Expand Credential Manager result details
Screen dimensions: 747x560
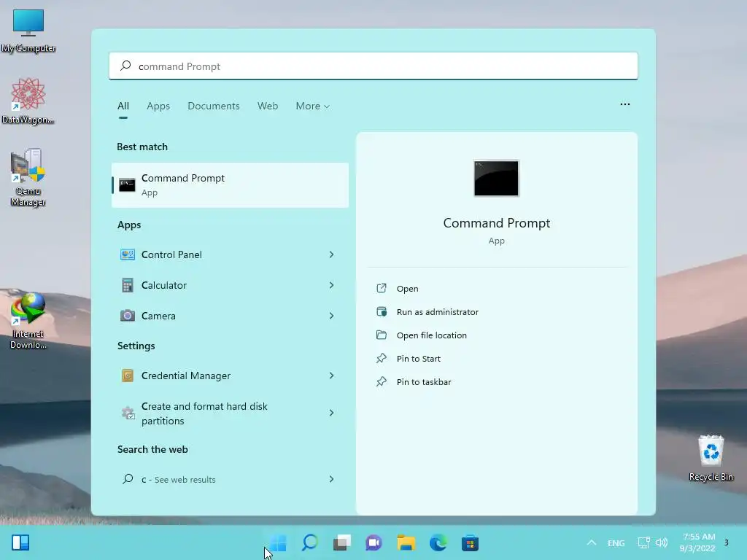pyautogui.click(x=332, y=376)
